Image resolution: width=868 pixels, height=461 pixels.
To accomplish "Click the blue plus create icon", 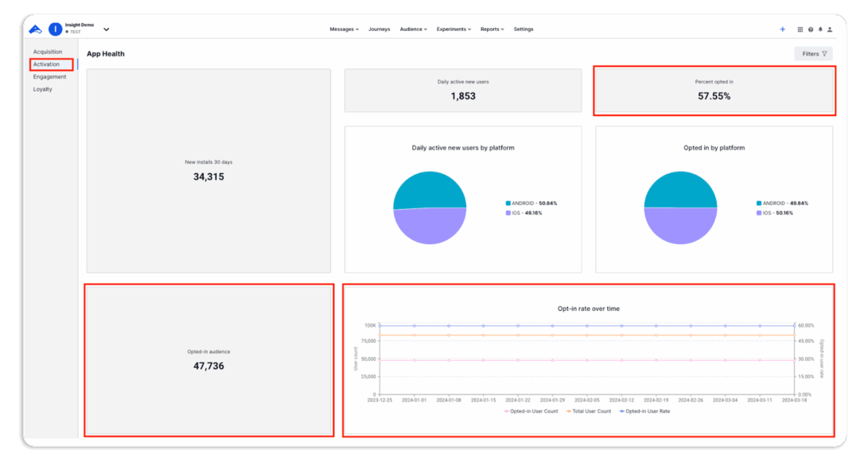I will click(x=782, y=29).
